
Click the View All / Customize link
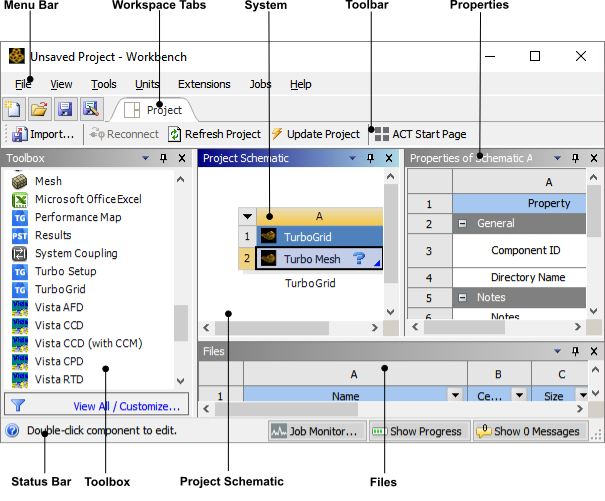tap(127, 406)
